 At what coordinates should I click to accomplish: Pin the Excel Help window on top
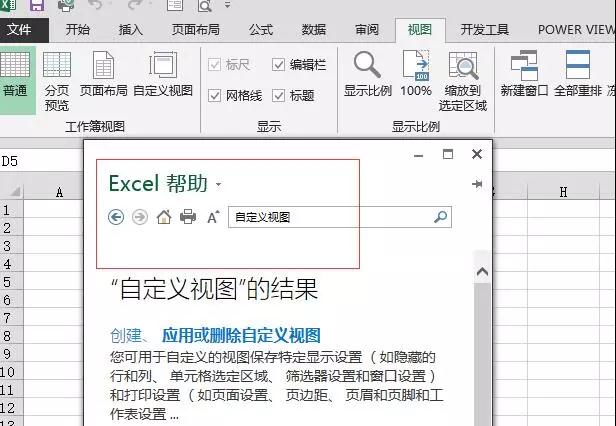(477, 184)
